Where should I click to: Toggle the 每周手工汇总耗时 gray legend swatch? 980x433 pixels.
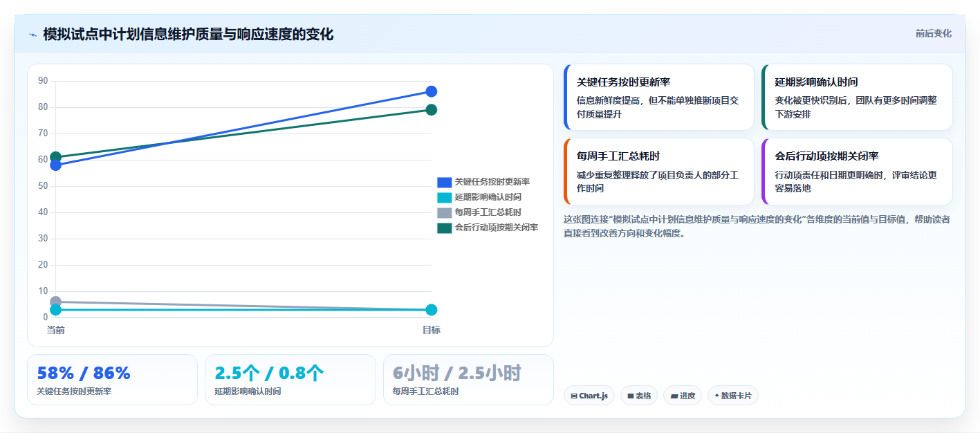pyautogui.click(x=444, y=212)
